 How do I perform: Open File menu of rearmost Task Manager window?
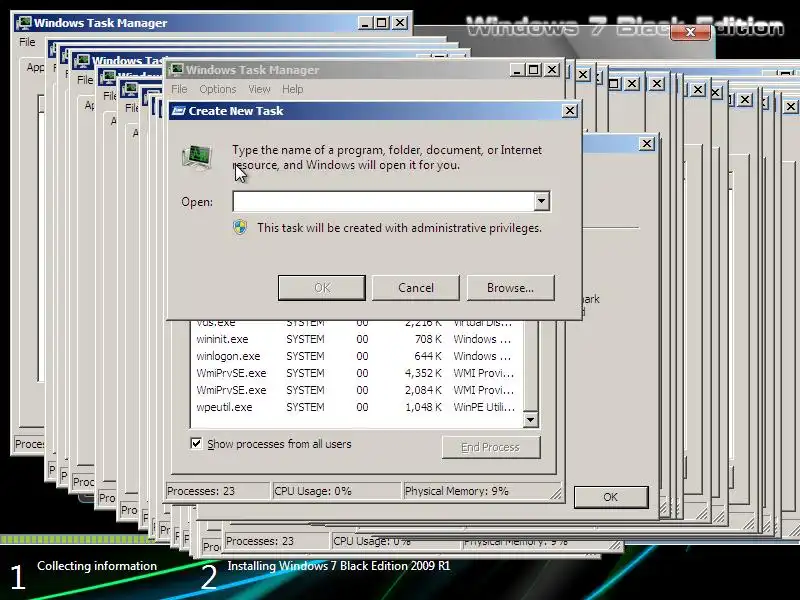28,42
